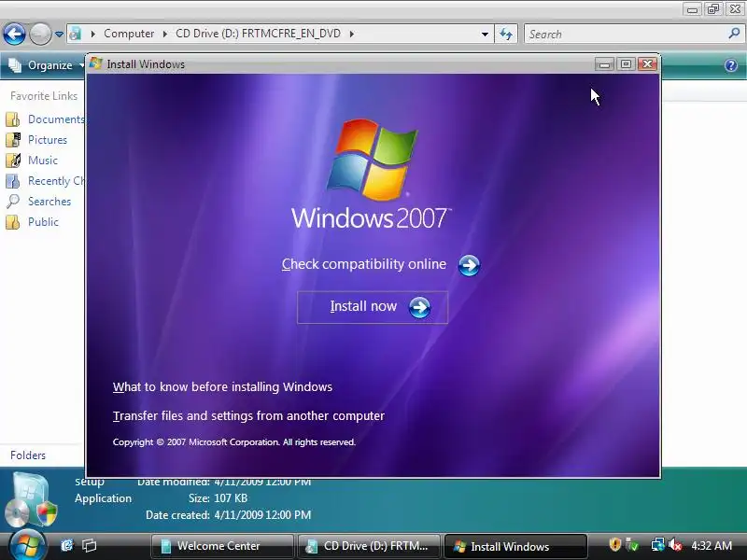This screenshot has width=747, height=560.
Task: Click the Check compatibility arrow icon
Action: (x=469, y=265)
